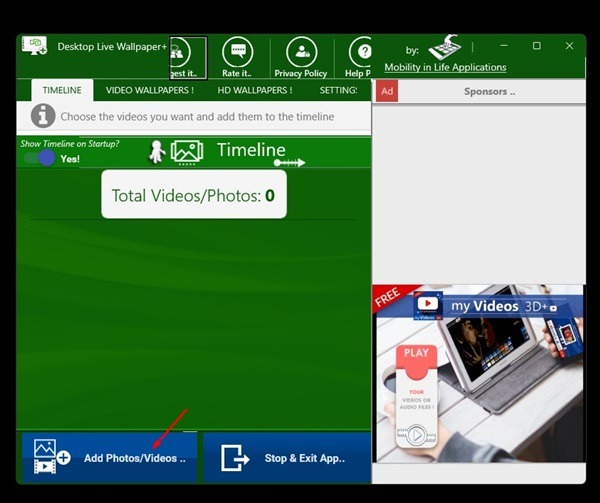This screenshot has width=600, height=503.
Task: Click the Stop & Exit App button
Action: (287, 458)
